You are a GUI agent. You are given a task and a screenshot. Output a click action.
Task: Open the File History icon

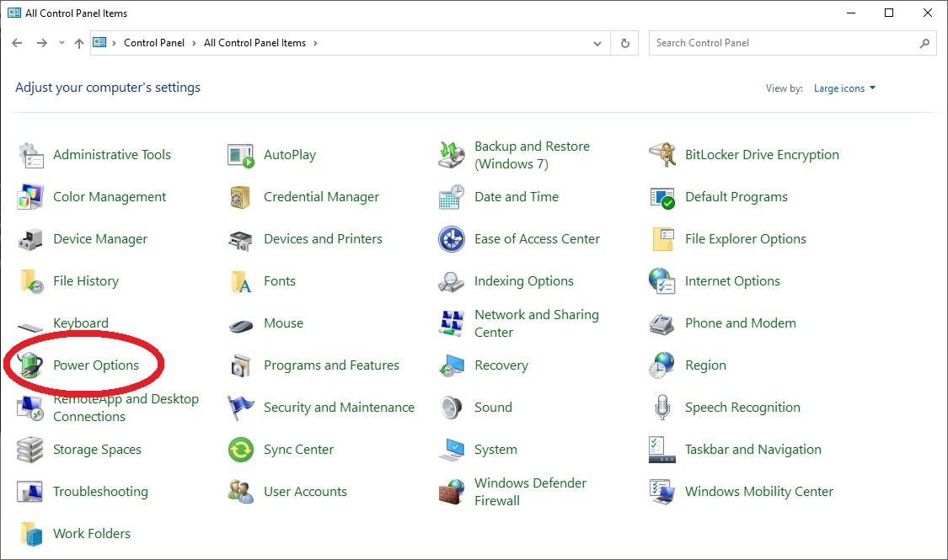pyautogui.click(x=30, y=281)
